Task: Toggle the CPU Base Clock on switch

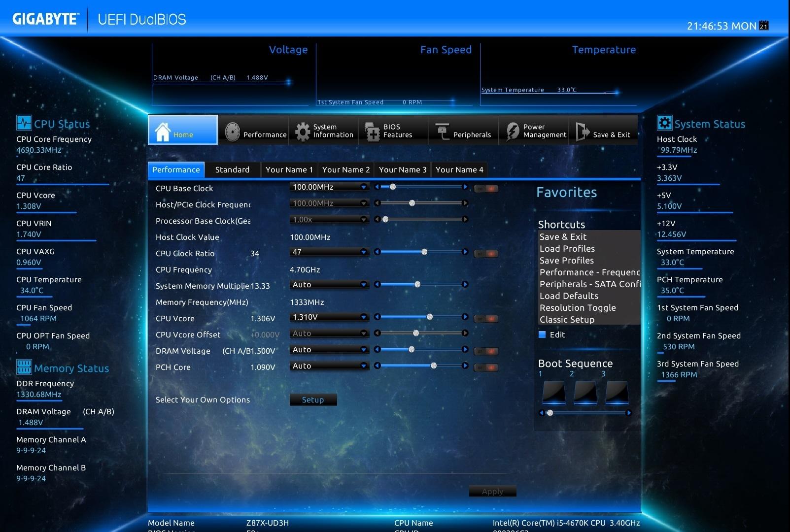Action: pos(486,189)
